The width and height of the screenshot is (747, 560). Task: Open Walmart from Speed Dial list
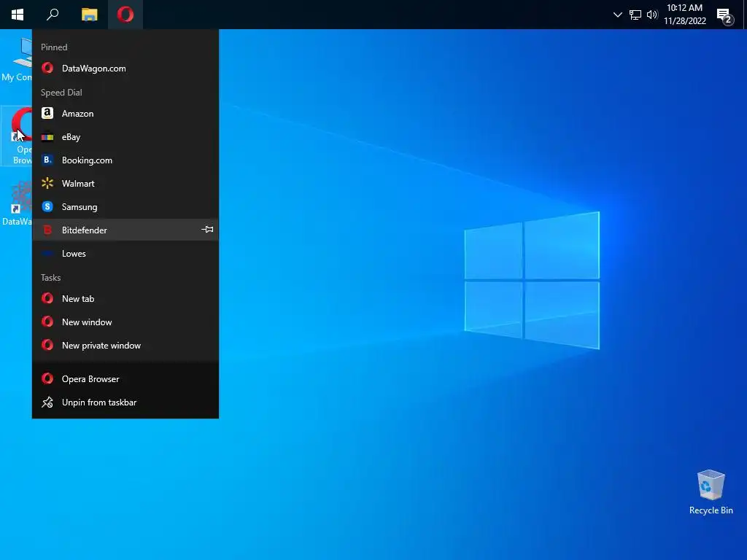point(125,183)
